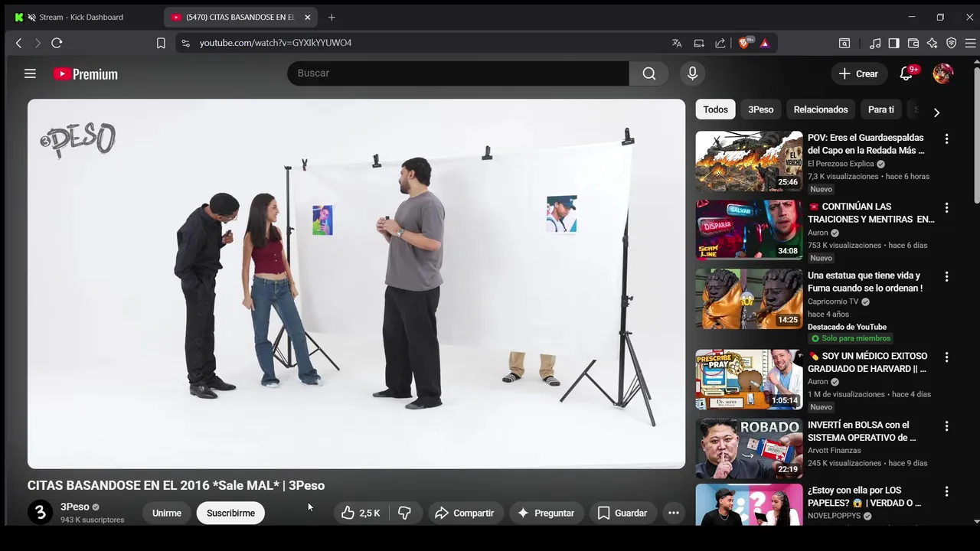Select the Para ti filter chip
The image size is (980, 551).
click(x=881, y=109)
